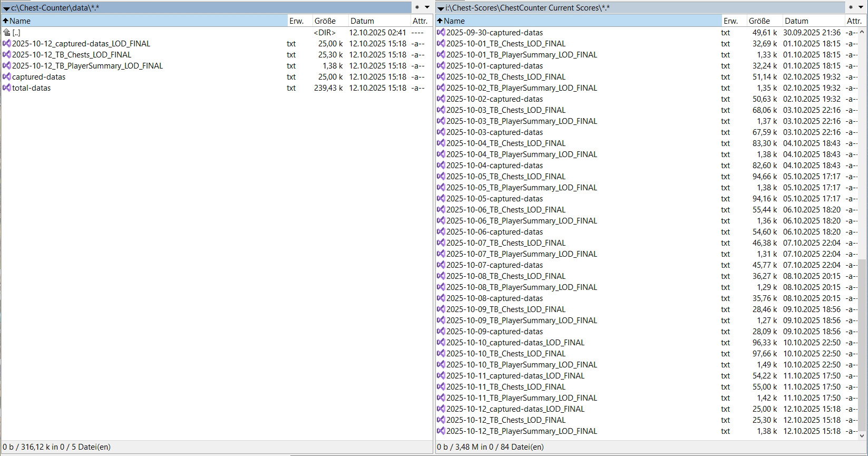Open the parent directory [..] icon
Viewport: 868px width, 456px height.
coord(7,33)
